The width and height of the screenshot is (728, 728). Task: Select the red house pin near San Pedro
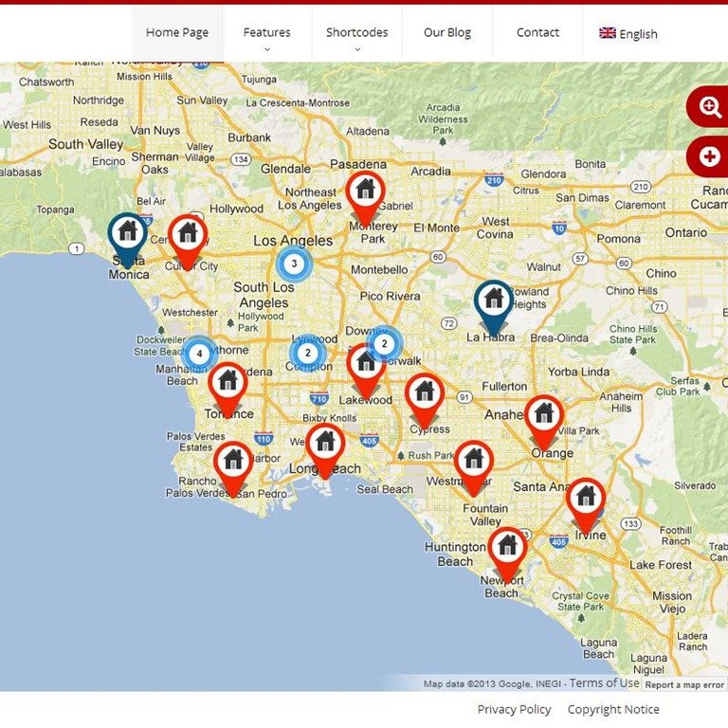click(233, 469)
